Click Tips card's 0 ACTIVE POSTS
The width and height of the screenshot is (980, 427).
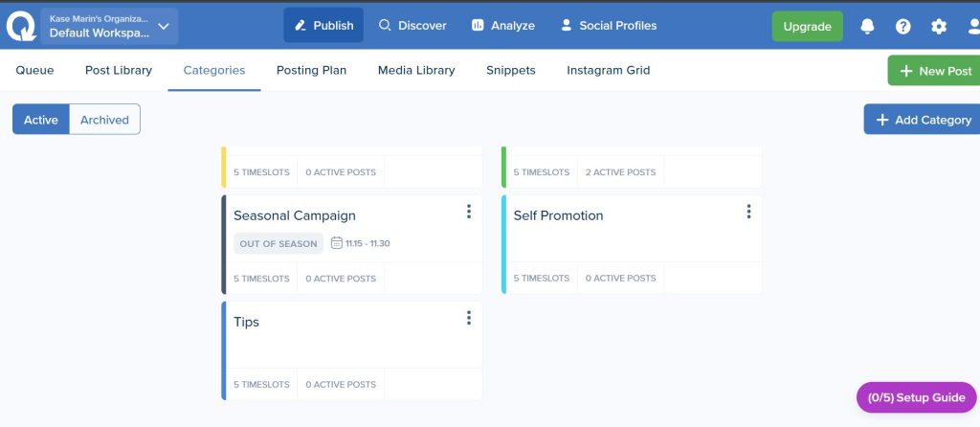tap(341, 385)
